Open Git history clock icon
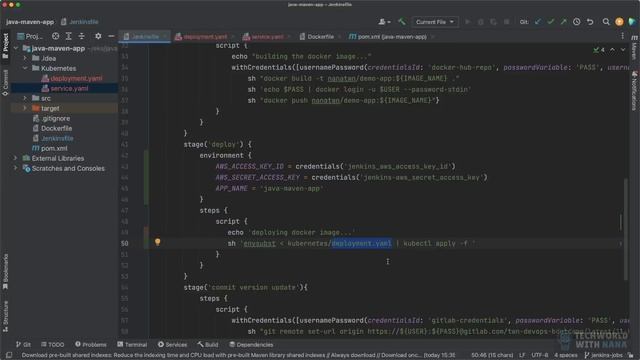This screenshot has width=640, height=360. click(x=576, y=22)
